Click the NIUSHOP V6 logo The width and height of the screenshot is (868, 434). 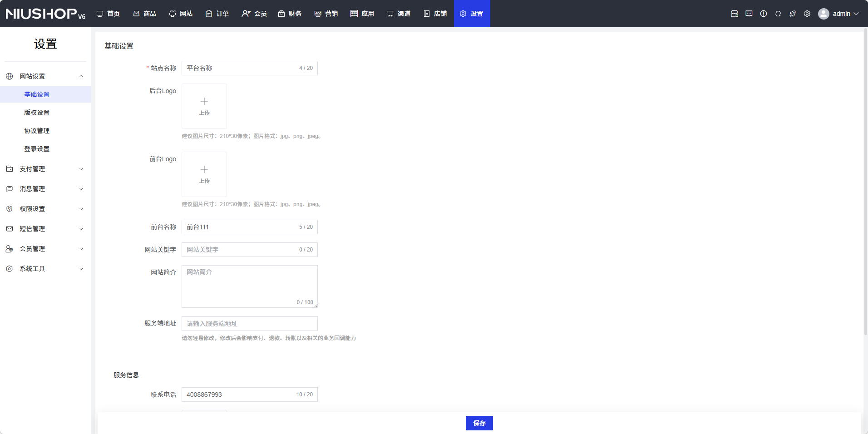point(45,14)
